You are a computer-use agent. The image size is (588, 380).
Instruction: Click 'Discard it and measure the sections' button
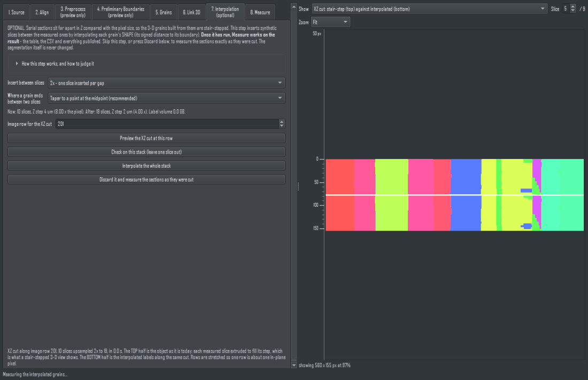[146, 180]
